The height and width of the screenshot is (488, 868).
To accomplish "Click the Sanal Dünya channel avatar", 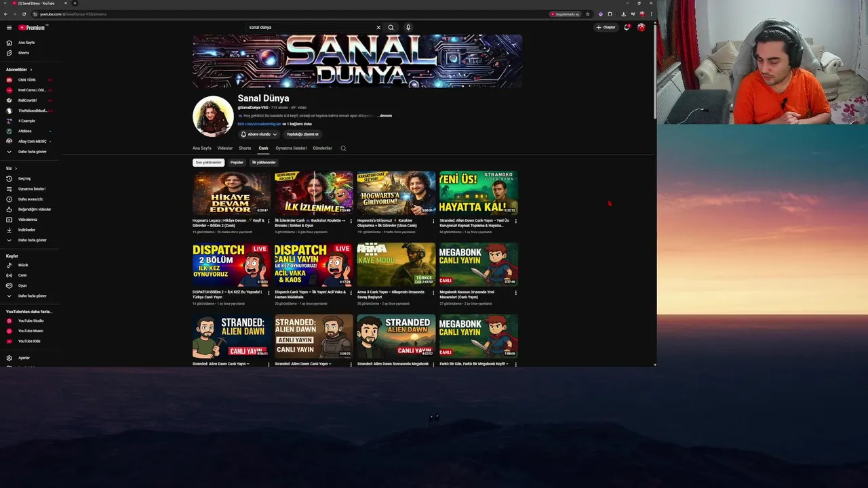I will pos(213,116).
